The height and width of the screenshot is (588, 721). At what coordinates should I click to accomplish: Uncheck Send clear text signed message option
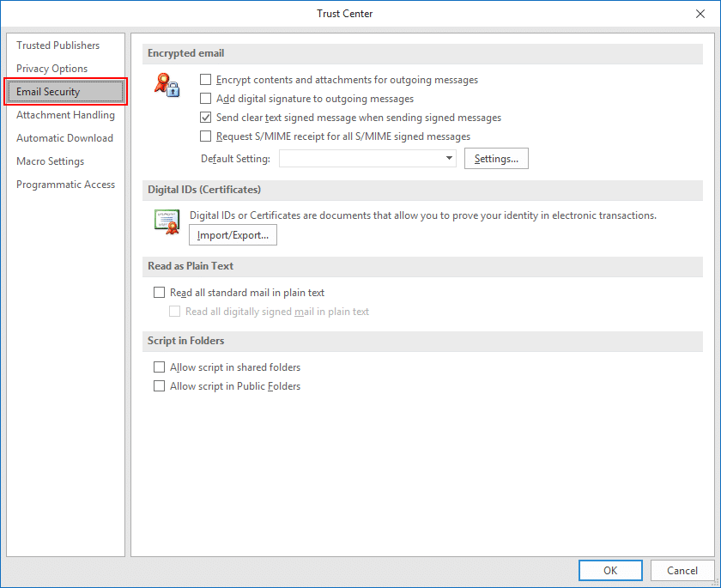(x=206, y=118)
